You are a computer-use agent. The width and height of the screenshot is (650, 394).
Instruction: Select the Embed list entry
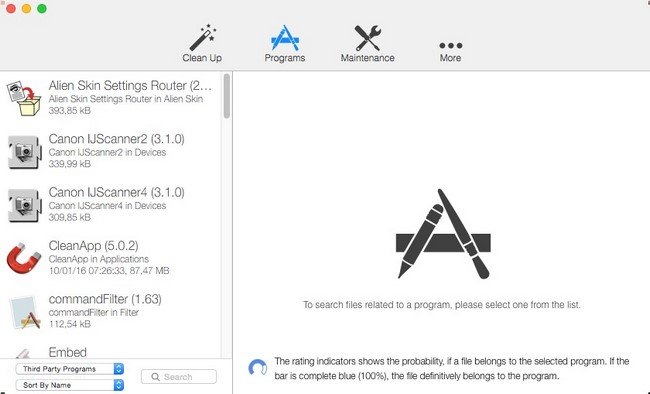coord(68,352)
